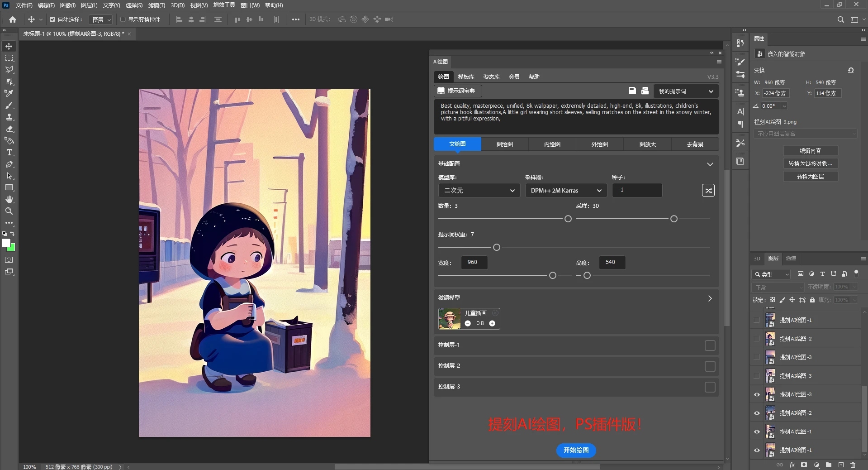Click the 提示词权重 slider handle
The width and height of the screenshot is (868, 470).
point(497,247)
